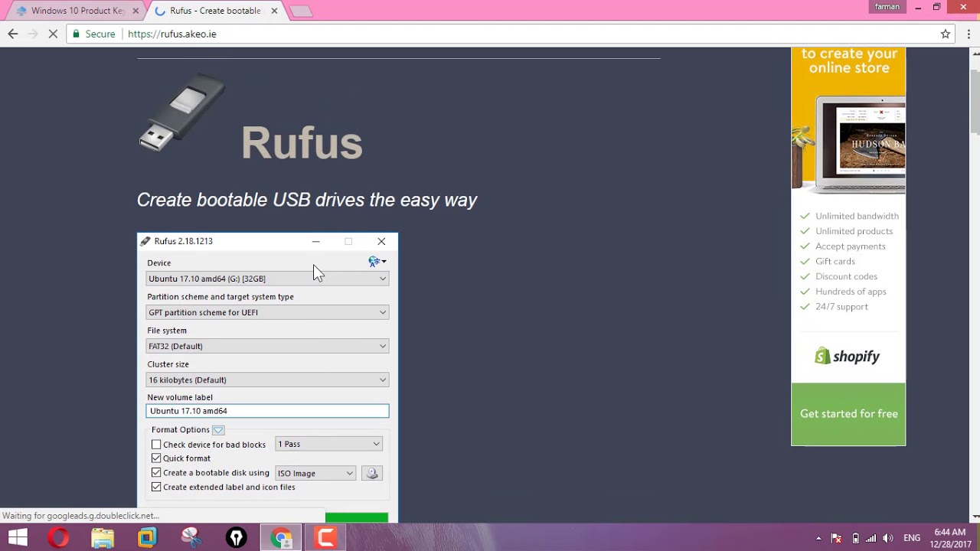Select the Rufus - Create bootable tab

click(x=214, y=11)
